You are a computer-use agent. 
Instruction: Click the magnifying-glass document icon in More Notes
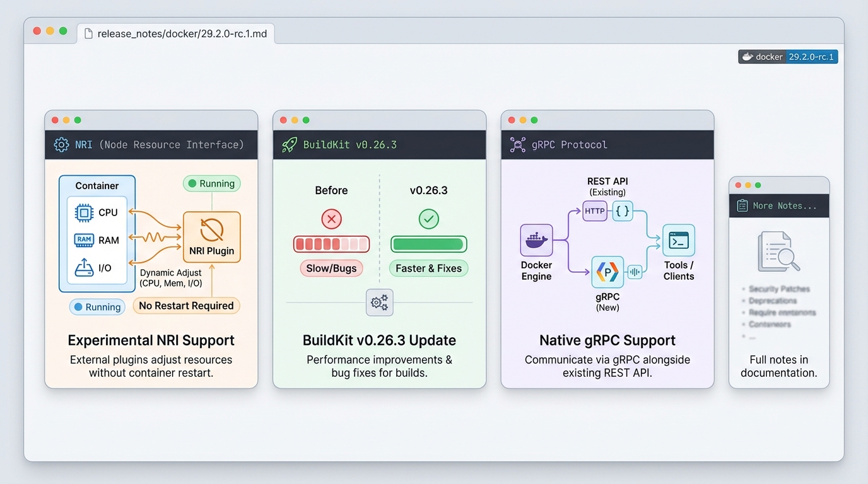coord(779,250)
